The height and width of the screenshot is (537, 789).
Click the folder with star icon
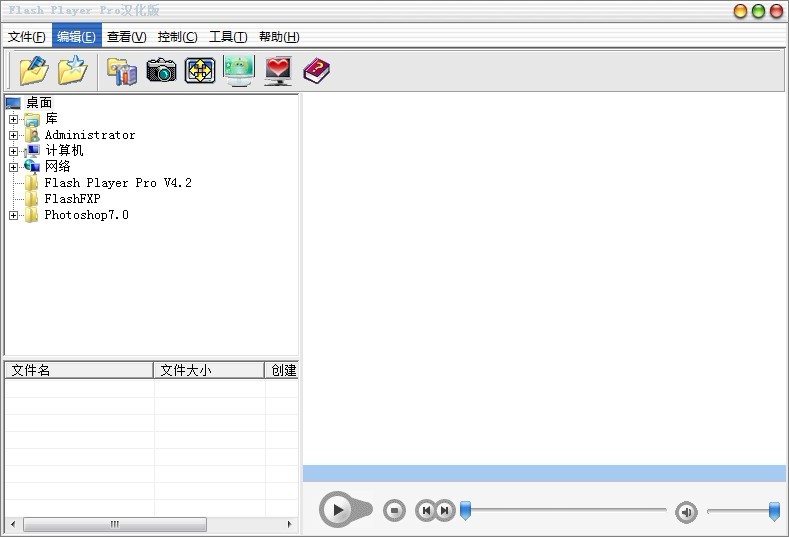[72, 70]
